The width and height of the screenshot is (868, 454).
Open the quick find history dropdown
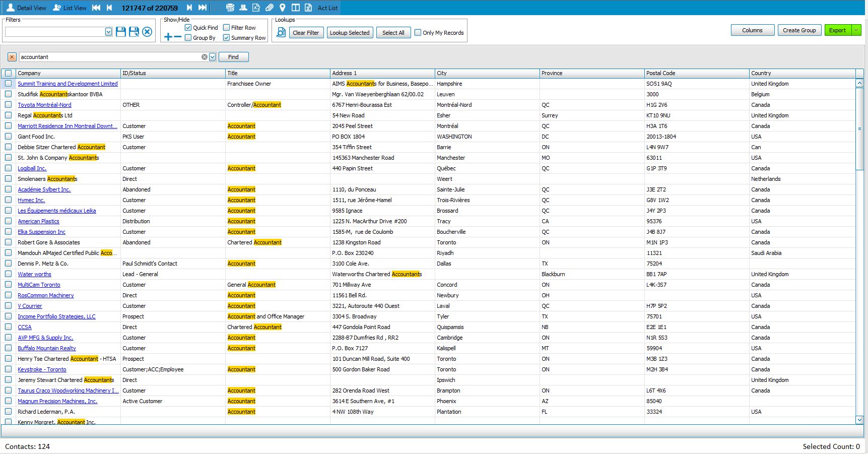tap(212, 57)
